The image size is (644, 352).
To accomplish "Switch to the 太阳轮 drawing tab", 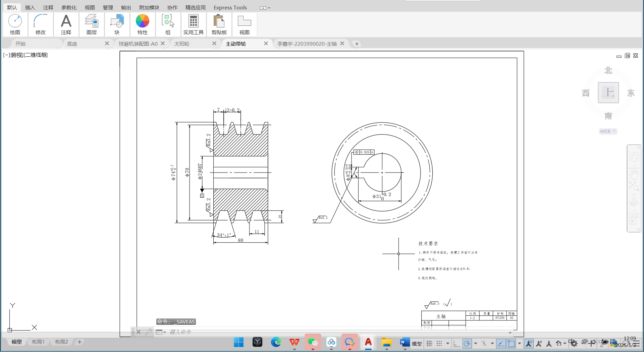I will click(182, 44).
